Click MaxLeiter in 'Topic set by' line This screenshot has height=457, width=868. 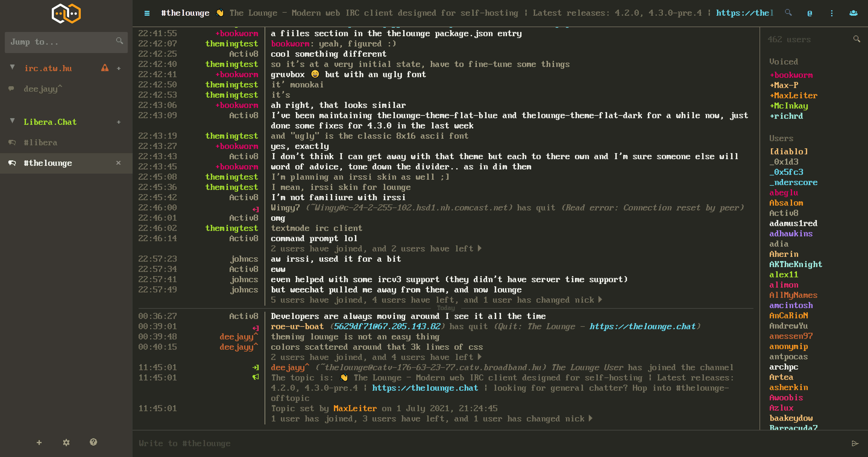pyautogui.click(x=355, y=409)
